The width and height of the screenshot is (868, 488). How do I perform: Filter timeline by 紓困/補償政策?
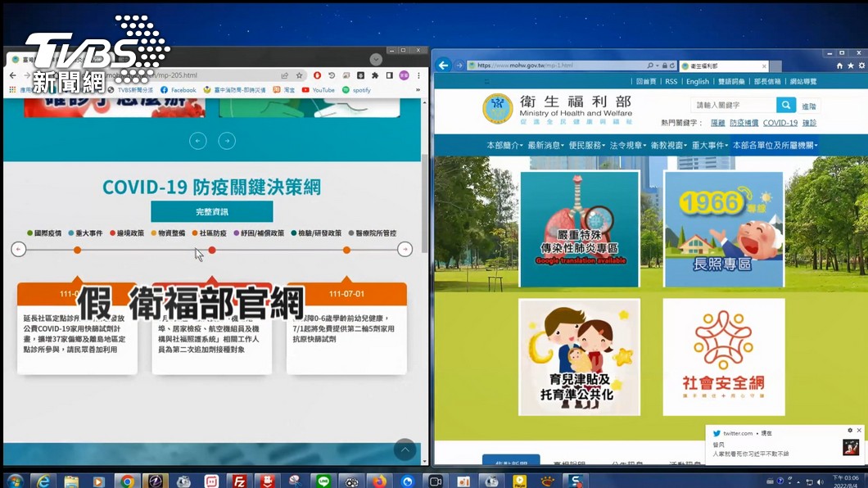point(259,233)
